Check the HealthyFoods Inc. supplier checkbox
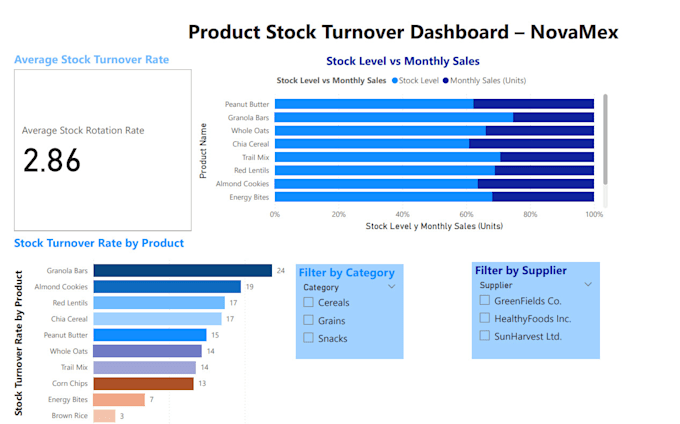The width and height of the screenshot is (680, 424). 485,318
